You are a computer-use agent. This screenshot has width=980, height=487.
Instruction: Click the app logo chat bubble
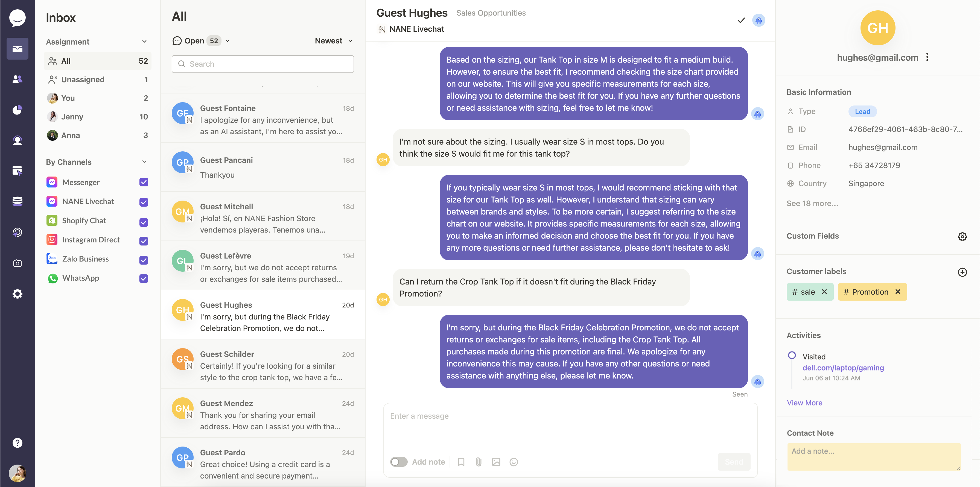pyautogui.click(x=17, y=18)
